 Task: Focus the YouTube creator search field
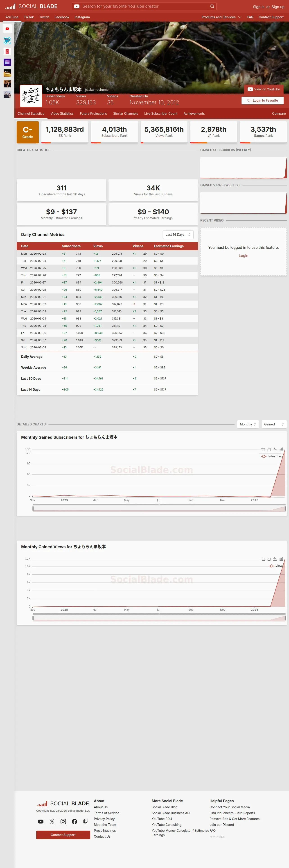tap(145, 6)
